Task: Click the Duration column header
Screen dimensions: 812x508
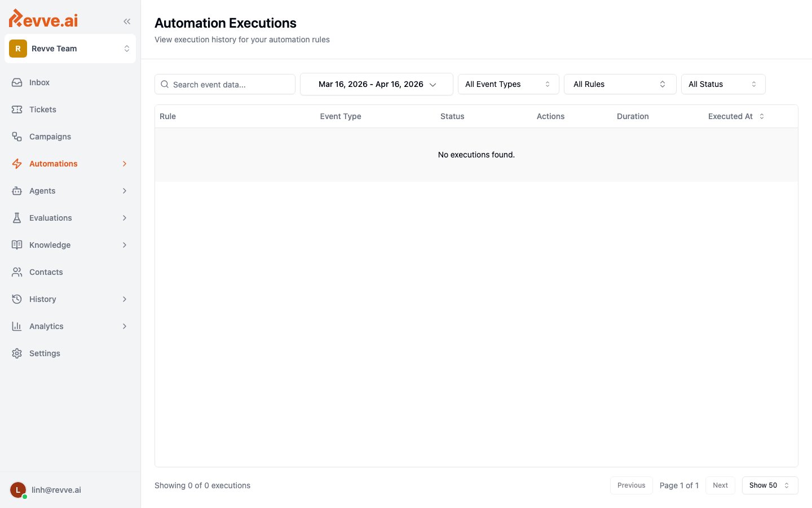Action: point(633,116)
